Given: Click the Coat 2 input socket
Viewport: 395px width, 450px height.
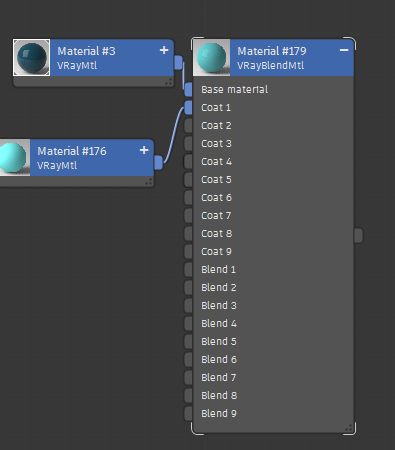Looking at the screenshot, I should coord(188,126).
